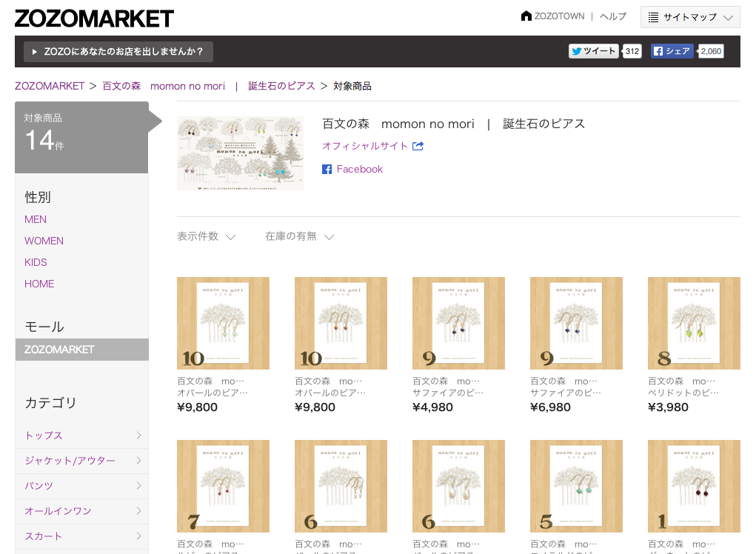Expand the 表示件数 dropdown
The image size is (756, 554).
pos(207,236)
